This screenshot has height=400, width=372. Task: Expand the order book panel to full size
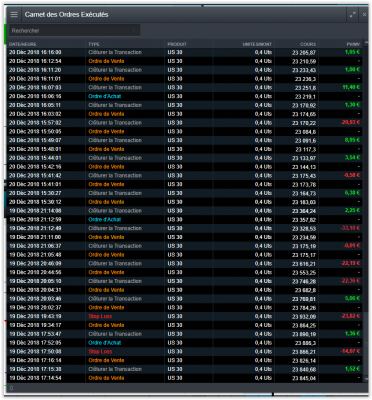[353, 15]
